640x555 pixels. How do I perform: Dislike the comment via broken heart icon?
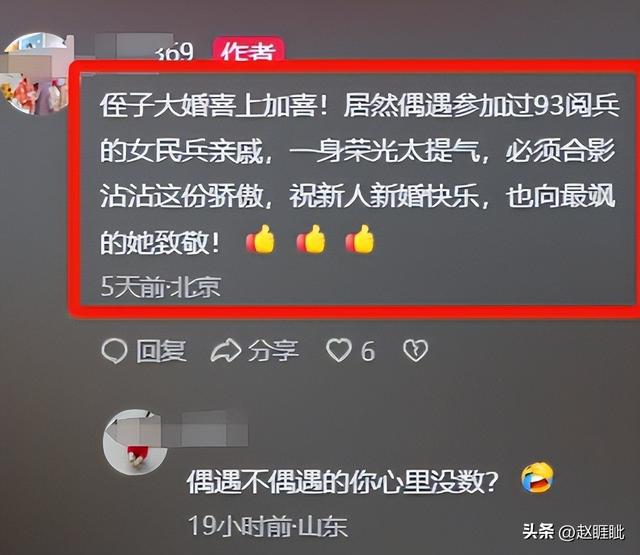[x=415, y=351]
